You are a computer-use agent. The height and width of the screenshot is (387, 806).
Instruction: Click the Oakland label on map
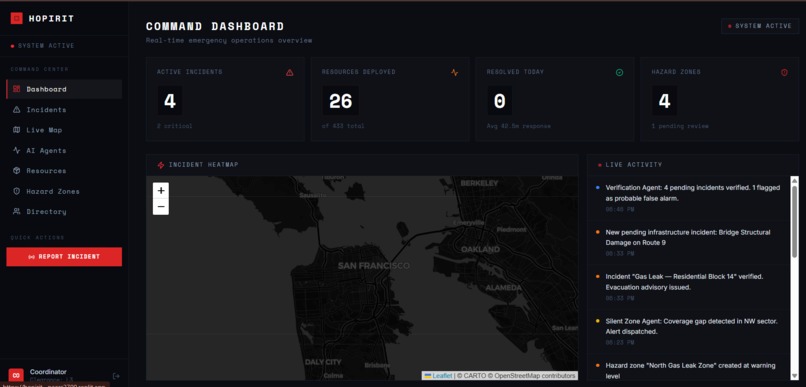click(x=480, y=249)
